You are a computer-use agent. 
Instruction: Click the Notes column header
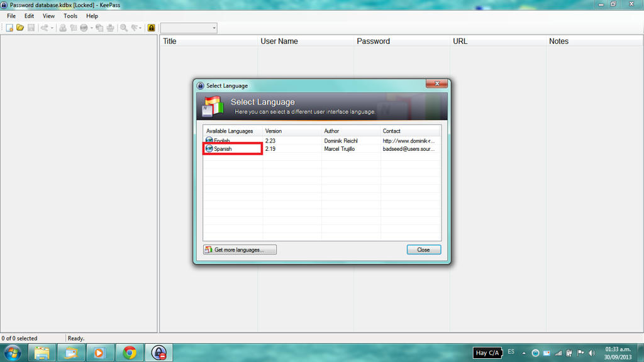594,41
